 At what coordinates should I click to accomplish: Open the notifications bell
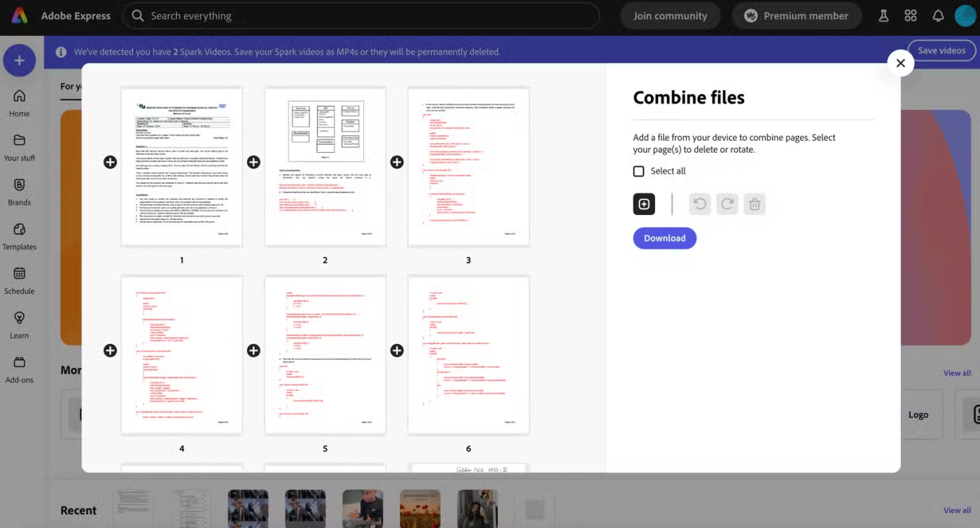click(938, 15)
